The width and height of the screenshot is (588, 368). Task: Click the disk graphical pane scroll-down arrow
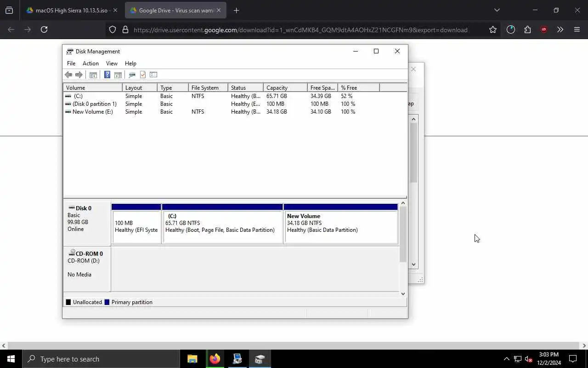tap(403, 293)
